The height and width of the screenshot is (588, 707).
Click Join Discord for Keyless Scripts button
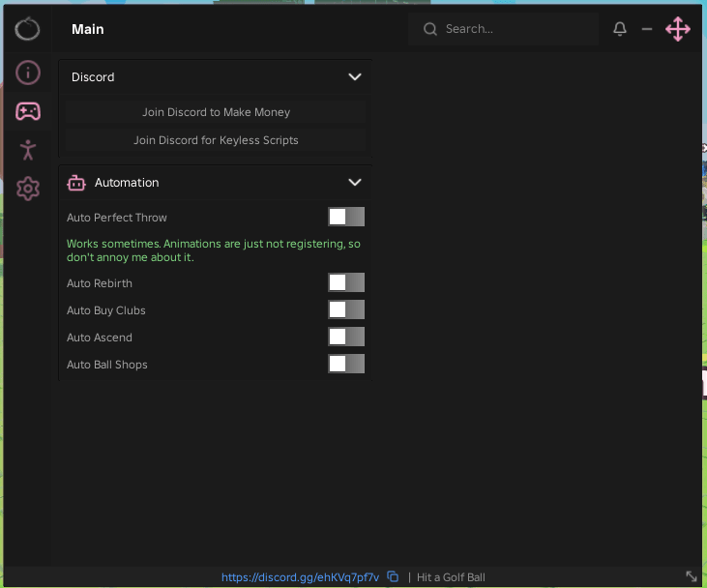[x=216, y=140]
